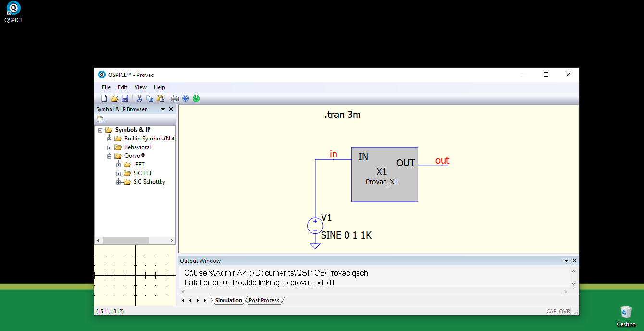The height and width of the screenshot is (331, 644).
Task: Switch to the Post Process tab
Action: pyautogui.click(x=264, y=300)
